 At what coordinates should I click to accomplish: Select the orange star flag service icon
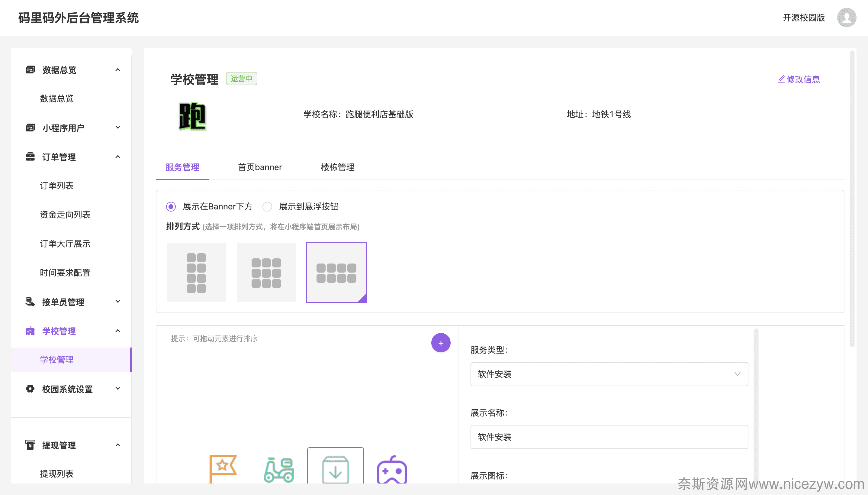click(x=223, y=468)
